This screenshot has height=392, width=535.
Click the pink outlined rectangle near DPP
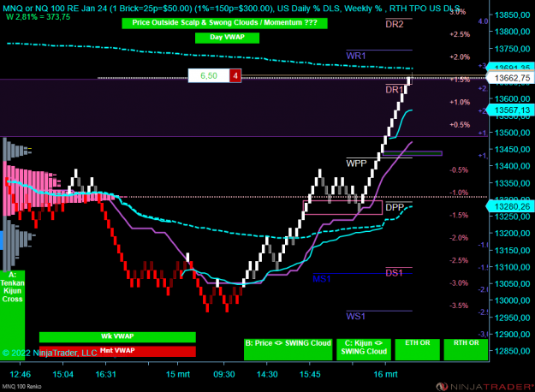click(x=342, y=207)
